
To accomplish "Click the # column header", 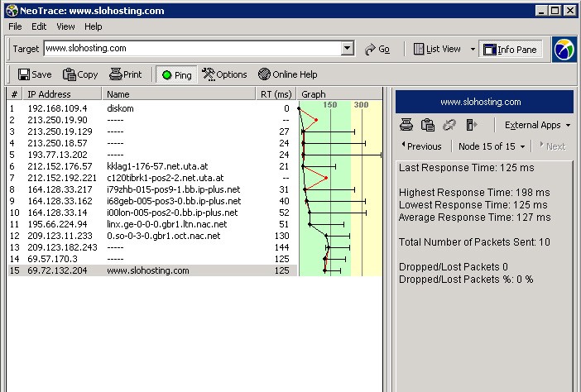I will tap(14, 94).
